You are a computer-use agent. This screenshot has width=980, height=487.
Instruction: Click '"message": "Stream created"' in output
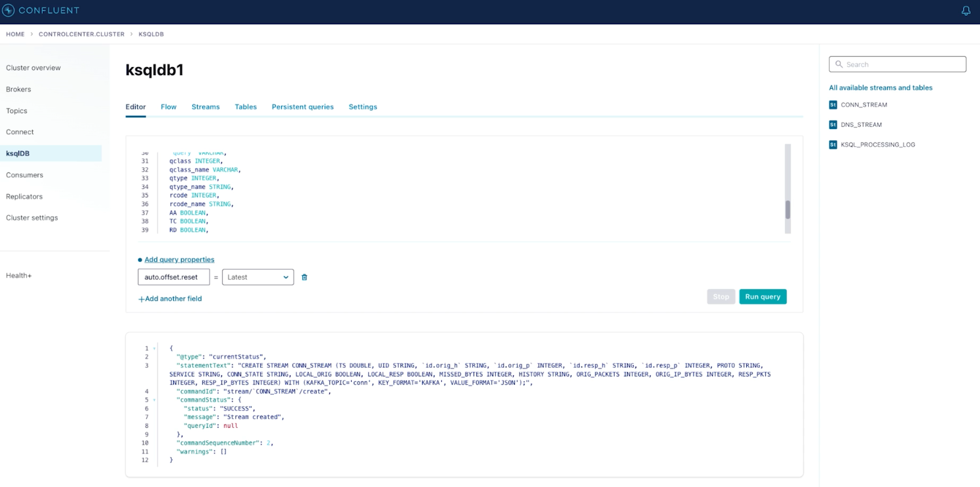(x=234, y=417)
